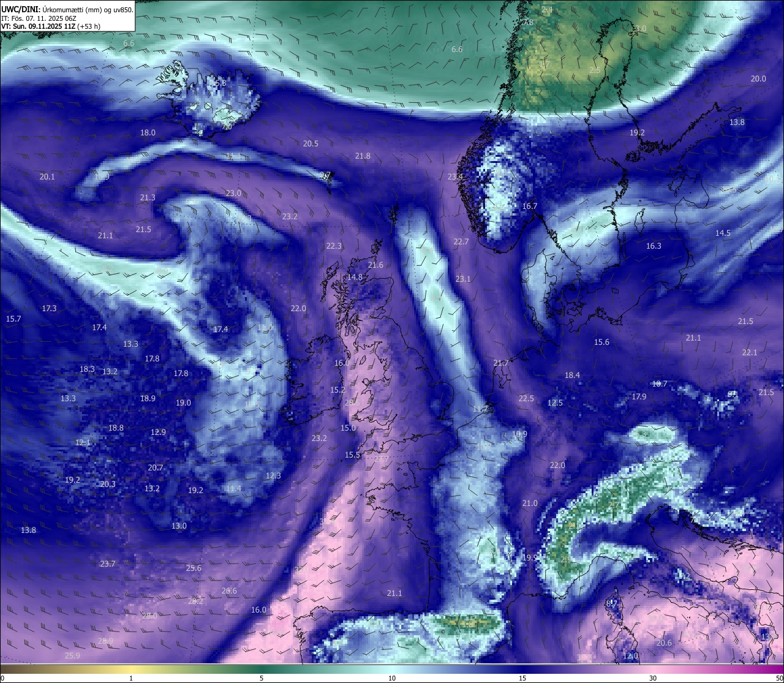This screenshot has height=683, width=784.
Task: Click the 10.7 value on the map
Action: [659, 383]
